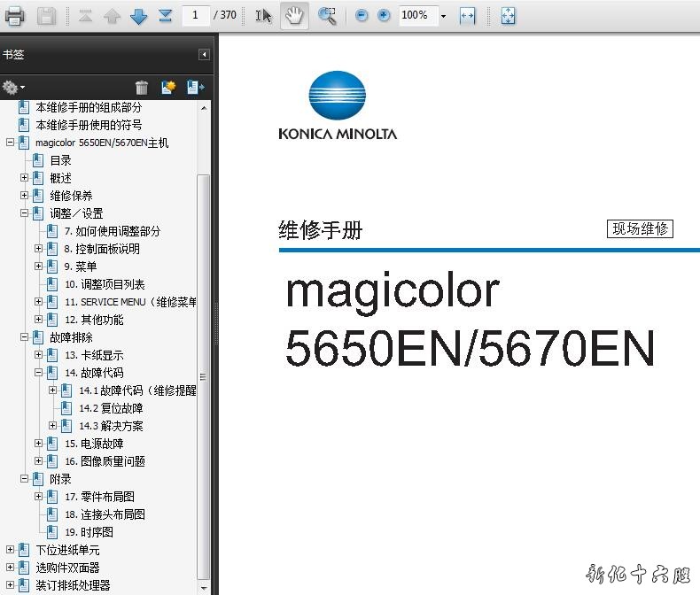Delete selected bookmark with trash icon

pos(142,87)
